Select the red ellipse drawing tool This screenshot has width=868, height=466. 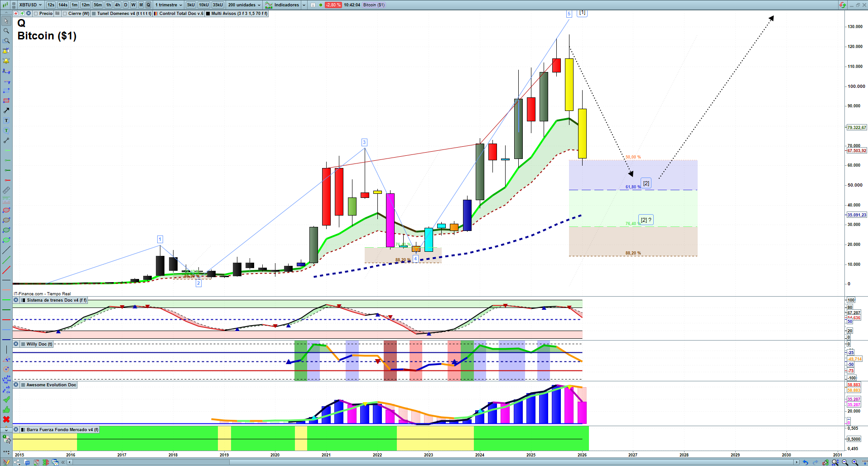coord(6,210)
